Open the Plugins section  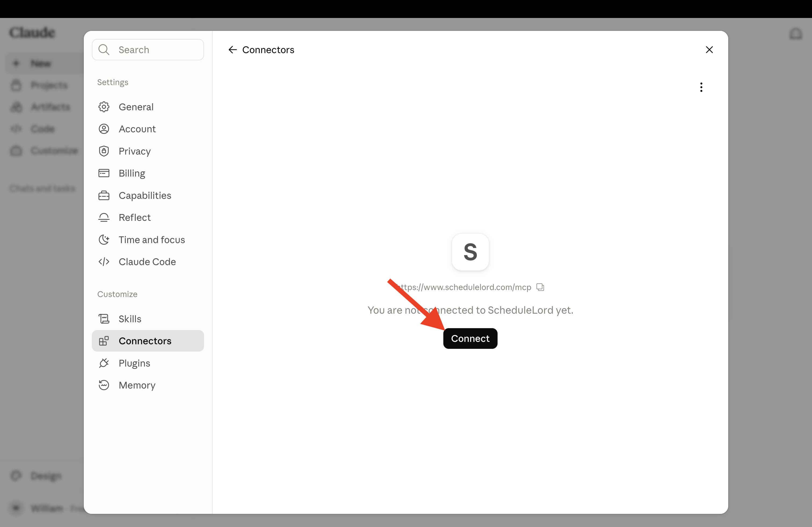[148, 363]
